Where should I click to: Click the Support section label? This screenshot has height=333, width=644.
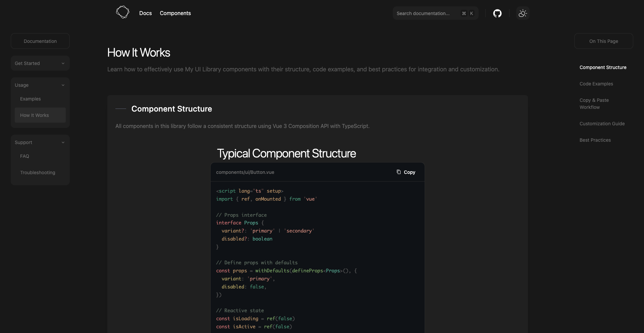pyautogui.click(x=23, y=142)
